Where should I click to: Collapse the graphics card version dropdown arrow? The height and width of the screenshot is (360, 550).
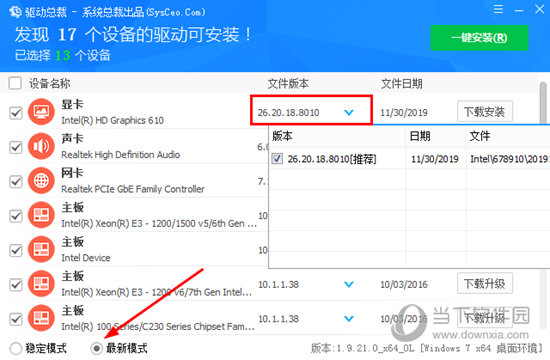(x=349, y=113)
